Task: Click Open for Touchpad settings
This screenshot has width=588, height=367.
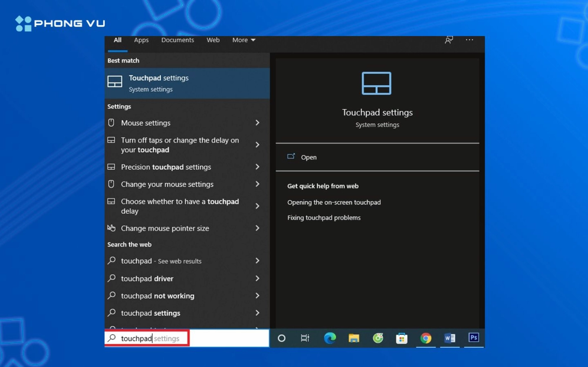Action: coord(308,157)
